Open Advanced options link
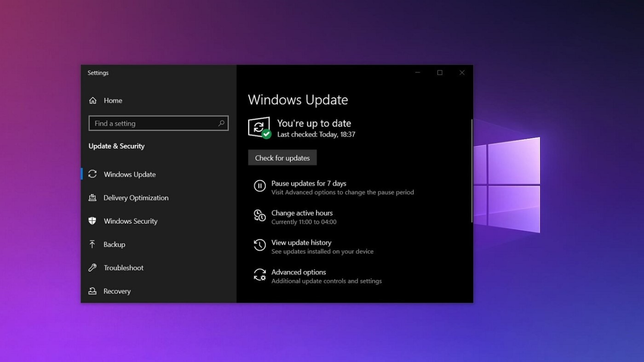Image resolution: width=644 pixels, height=362 pixels. pyautogui.click(x=299, y=272)
